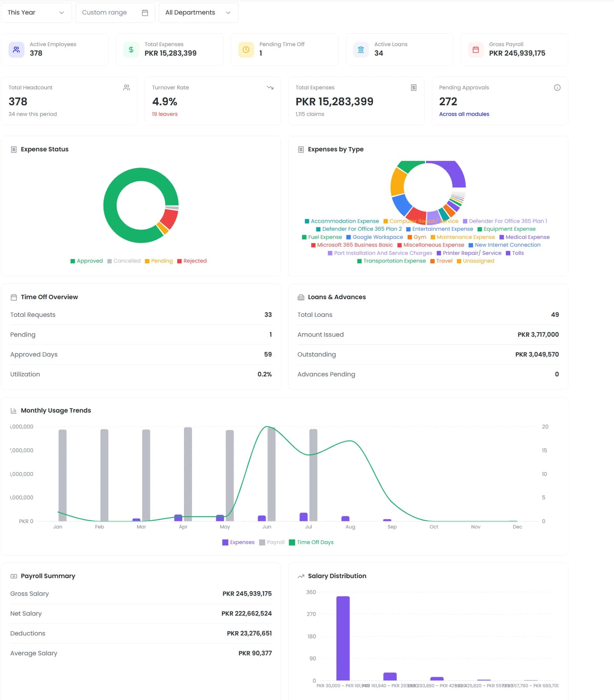Toggle the Cancelled legend item

click(x=124, y=261)
